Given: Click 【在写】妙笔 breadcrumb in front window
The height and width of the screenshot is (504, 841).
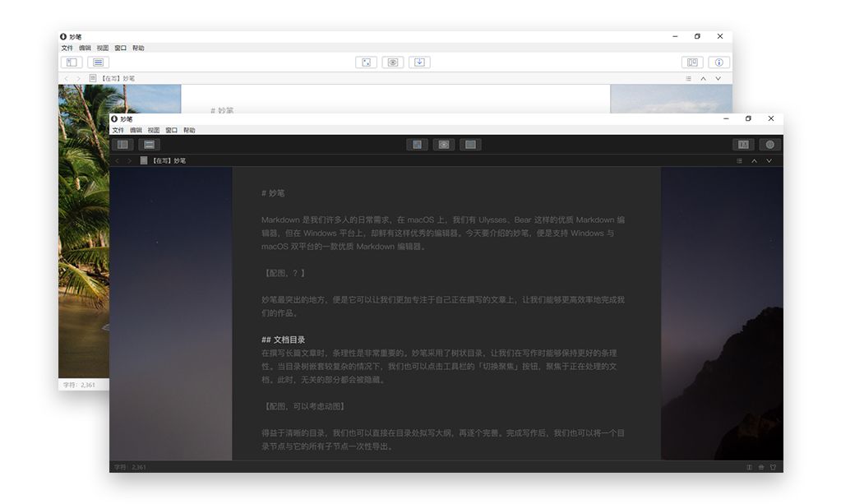Looking at the screenshot, I should (169, 161).
